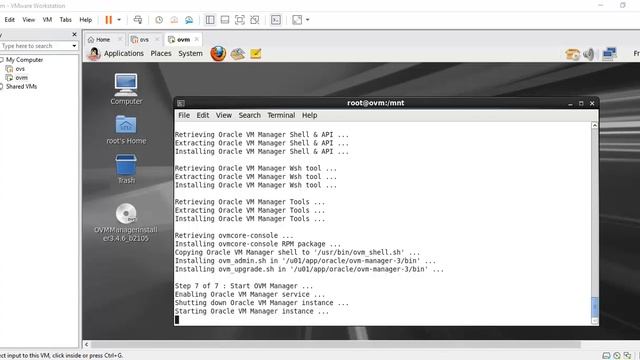Click the Send Ctrl+Alt+Del toolbar icon
The height and width of the screenshot is (360, 640).
[x=138, y=20]
